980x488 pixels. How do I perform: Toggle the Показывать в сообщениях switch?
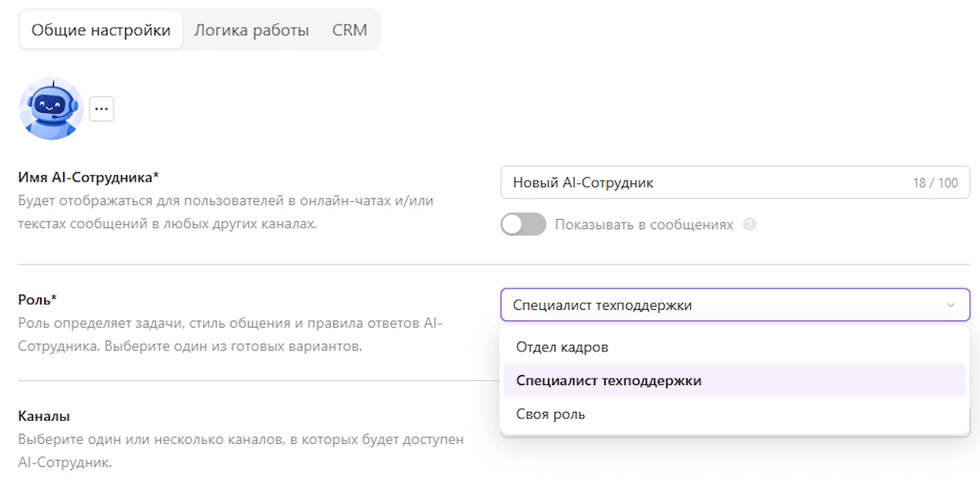pos(523,224)
